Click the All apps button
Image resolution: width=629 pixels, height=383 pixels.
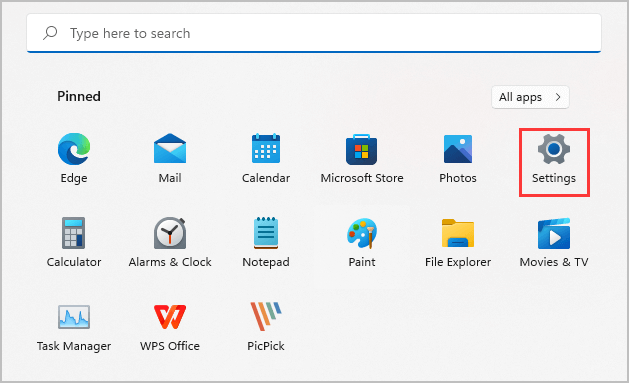tap(530, 97)
